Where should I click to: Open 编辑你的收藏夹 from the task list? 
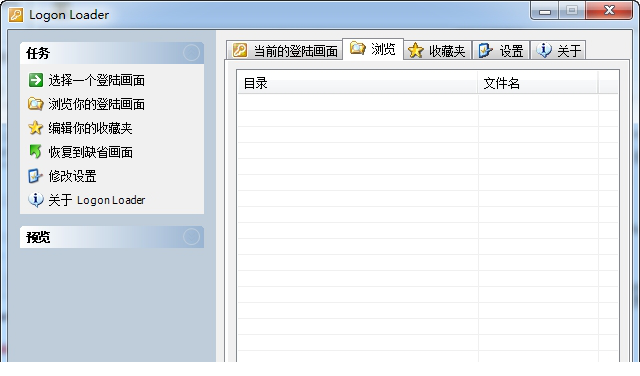pyautogui.click(x=90, y=128)
